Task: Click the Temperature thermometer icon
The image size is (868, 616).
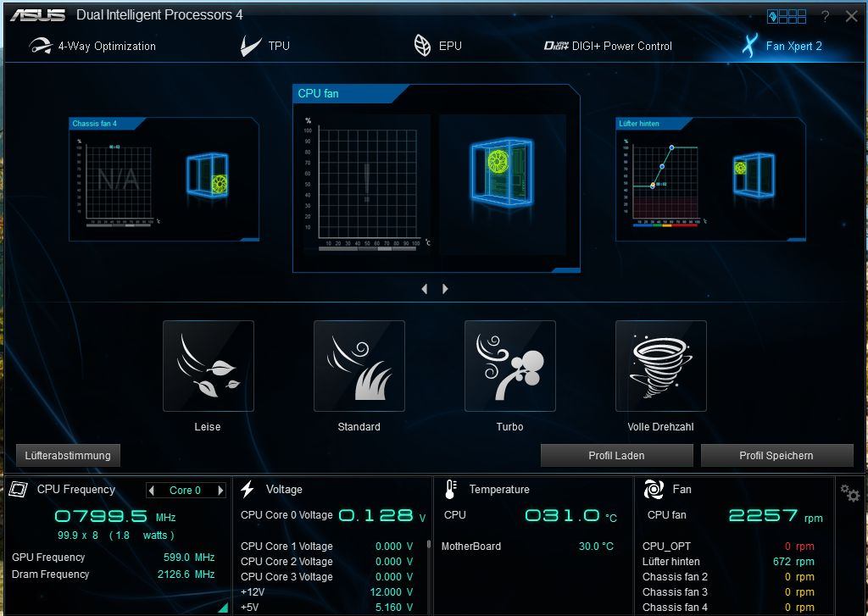Action: 451,489
